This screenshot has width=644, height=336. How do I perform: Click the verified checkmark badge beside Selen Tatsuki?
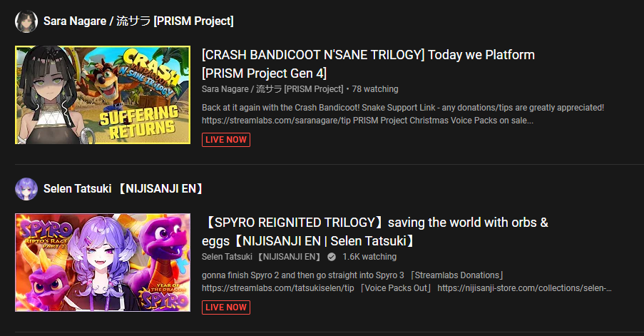pos(332,257)
